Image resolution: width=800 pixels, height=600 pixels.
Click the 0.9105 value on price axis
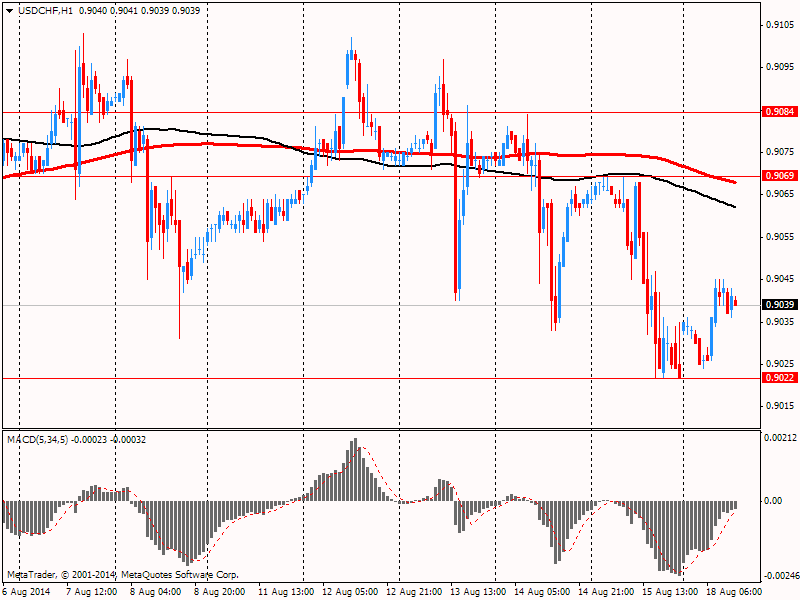[779, 25]
